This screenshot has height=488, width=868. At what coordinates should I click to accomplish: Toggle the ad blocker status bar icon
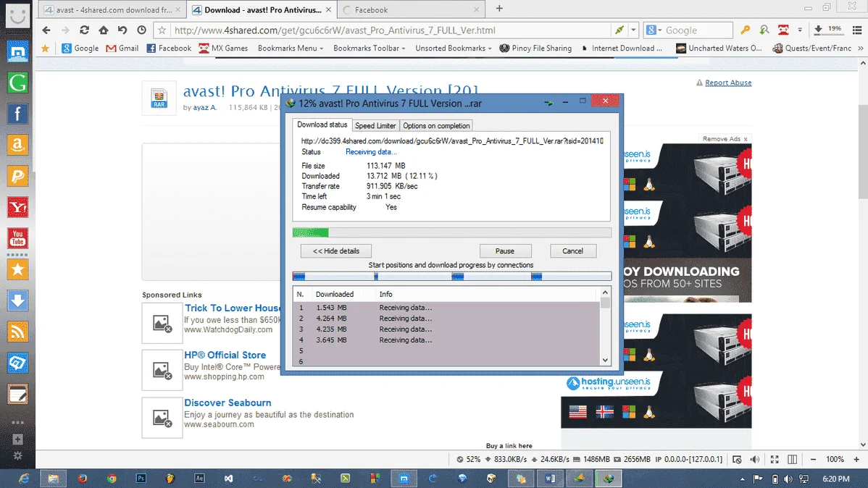pyautogui.click(x=737, y=460)
